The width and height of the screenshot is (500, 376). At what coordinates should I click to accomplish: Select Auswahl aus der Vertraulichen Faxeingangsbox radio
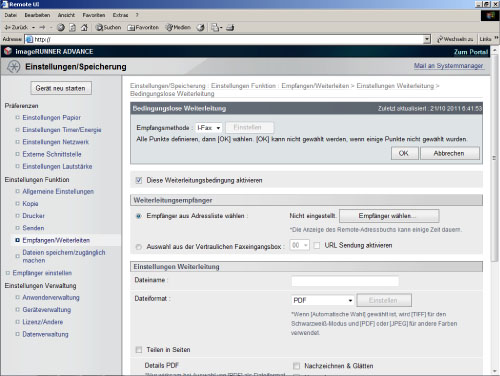[139, 247]
